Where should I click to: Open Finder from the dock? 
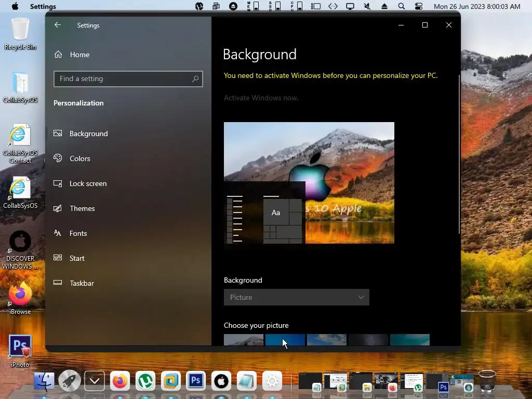(x=44, y=381)
